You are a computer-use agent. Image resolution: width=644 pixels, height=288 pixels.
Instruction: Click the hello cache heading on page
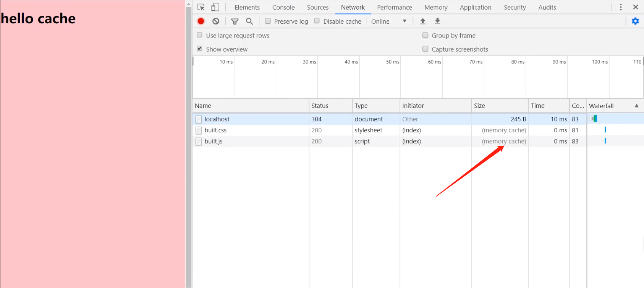(x=38, y=18)
